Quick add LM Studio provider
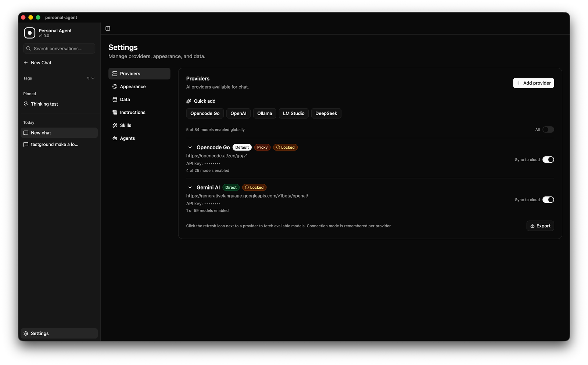588x365 pixels. 294,113
